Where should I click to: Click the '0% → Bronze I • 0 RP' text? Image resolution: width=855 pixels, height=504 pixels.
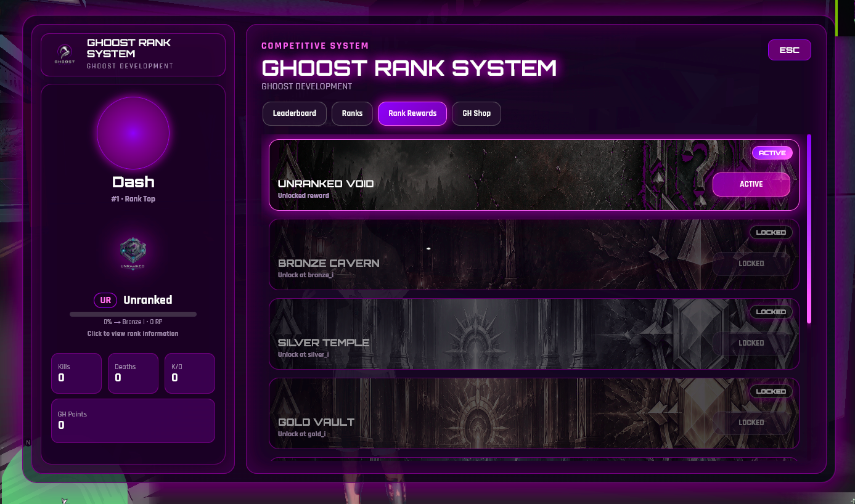(x=133, y=322)
